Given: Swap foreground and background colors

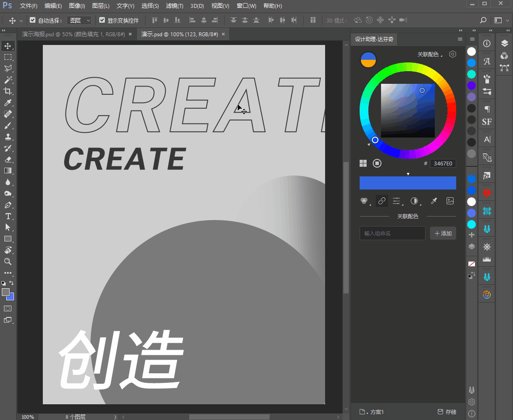Looking at the screenshot, I should 11,283.
